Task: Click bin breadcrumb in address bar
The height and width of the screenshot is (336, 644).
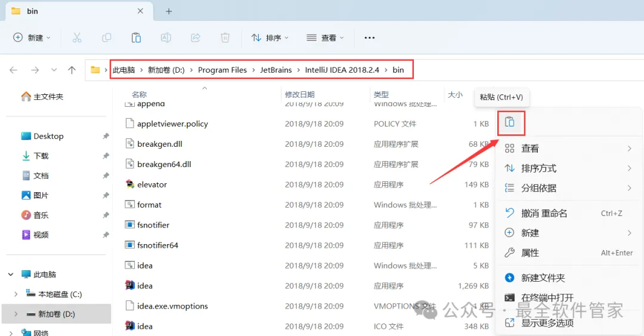Action: 398,70
